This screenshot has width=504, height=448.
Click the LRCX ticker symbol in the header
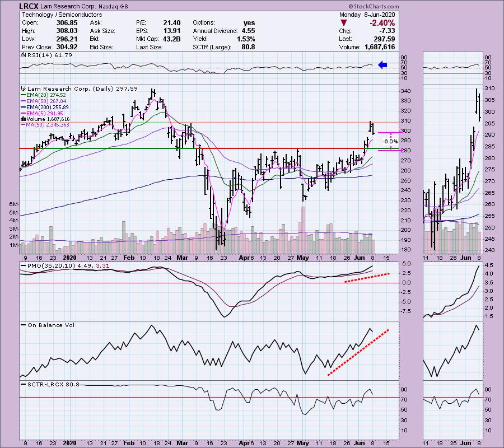click(30, 6)
